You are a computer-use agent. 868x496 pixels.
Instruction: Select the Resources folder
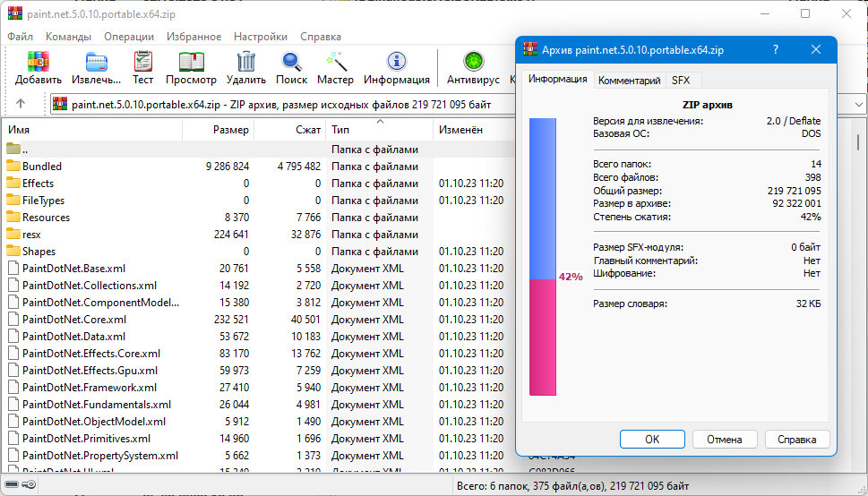coord(46,217)
